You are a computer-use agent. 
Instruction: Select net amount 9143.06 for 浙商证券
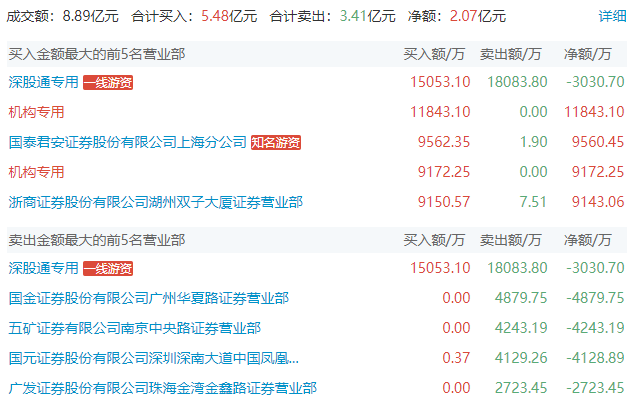(x=598, y=202)
